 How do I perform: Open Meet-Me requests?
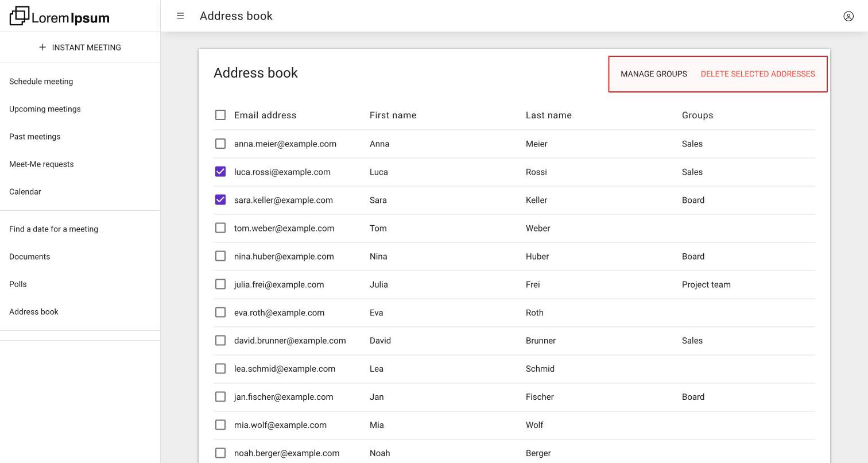point(41,164)
